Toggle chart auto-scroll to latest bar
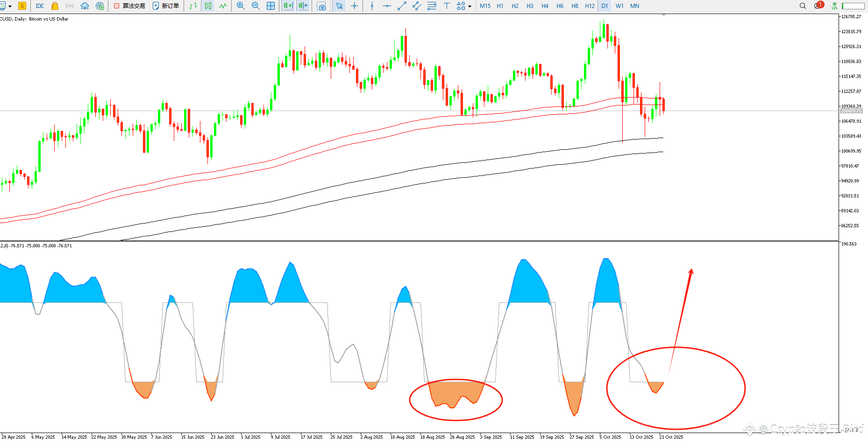Viewport: 868px width, 441px height. 288,6
